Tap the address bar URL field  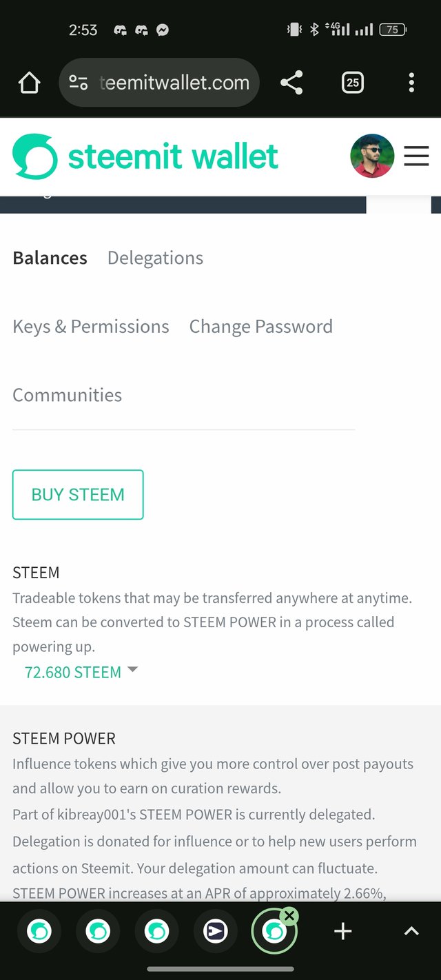pyautogui.click(x=159, y=83)
